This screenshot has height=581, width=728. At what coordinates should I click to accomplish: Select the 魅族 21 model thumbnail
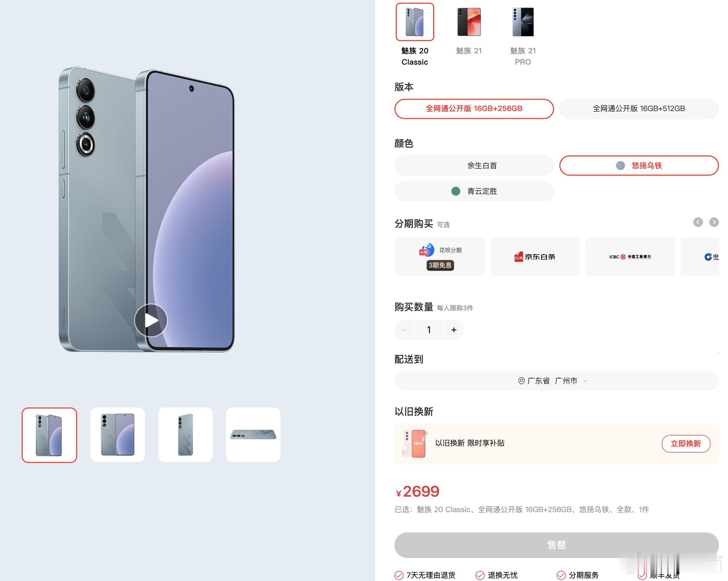point(469,22)
